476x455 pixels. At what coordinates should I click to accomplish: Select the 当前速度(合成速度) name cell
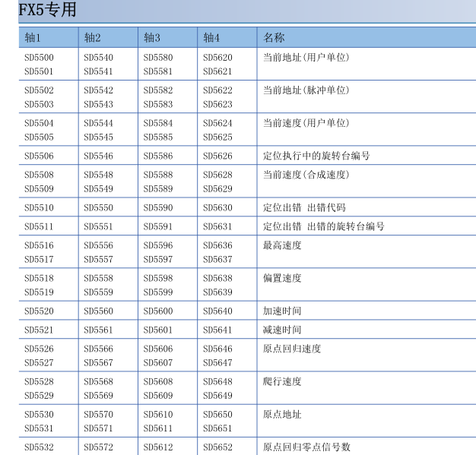(x=306, y=175)
